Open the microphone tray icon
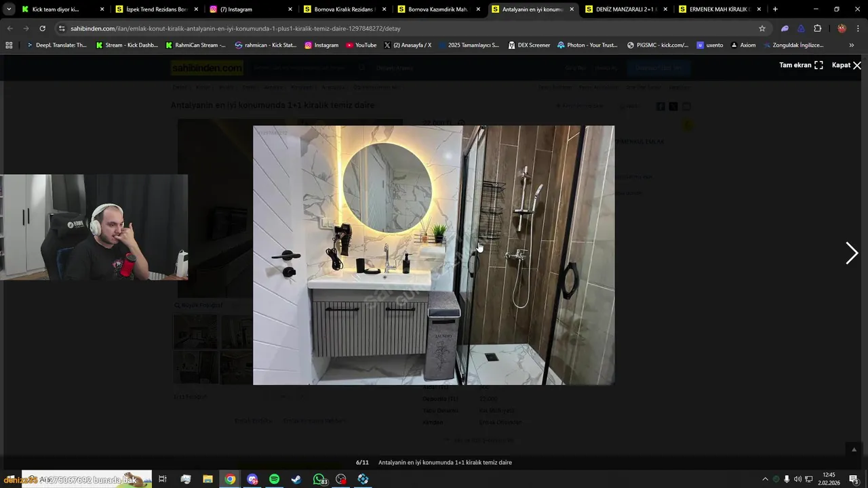 (x=787, y=479)
